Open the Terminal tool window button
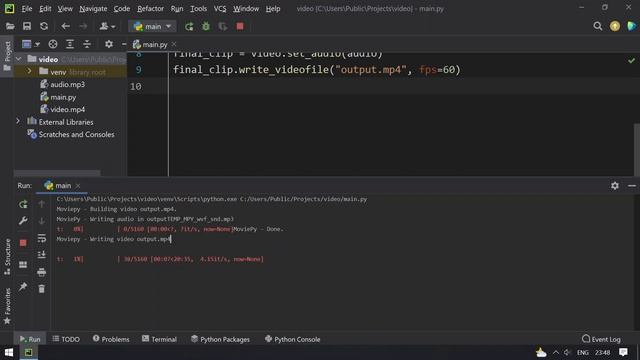640x360 pixels. coord(160,339)
